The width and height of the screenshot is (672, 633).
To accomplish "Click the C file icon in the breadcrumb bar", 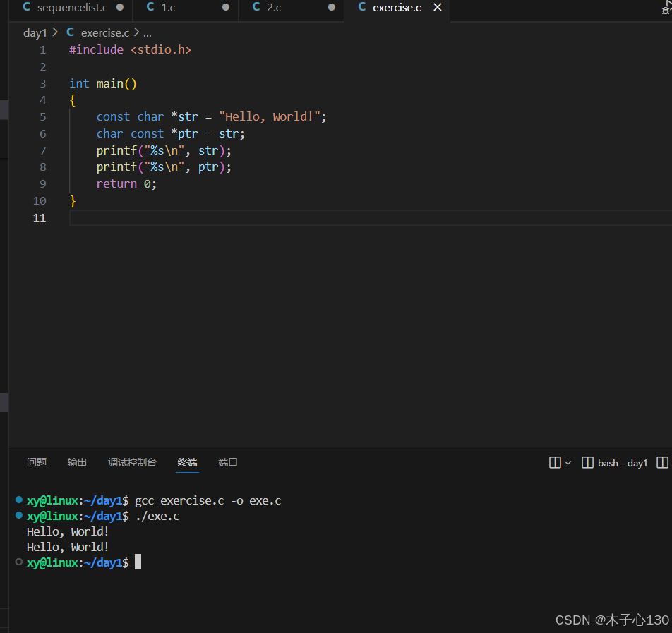I will click(x=70, y=32).
